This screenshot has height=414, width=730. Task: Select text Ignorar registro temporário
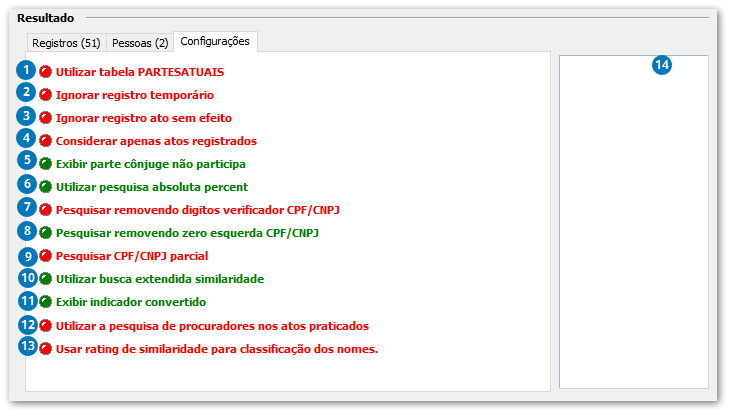coord(135,95)
